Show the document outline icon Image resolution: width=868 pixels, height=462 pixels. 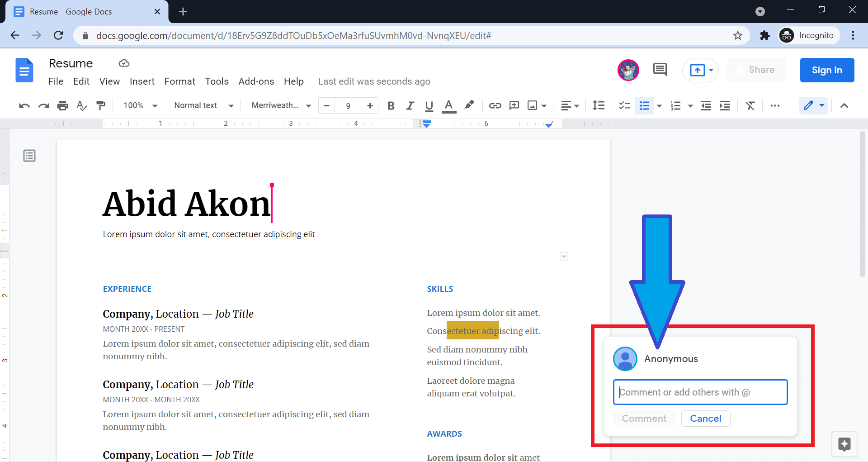(x=29, y=156)
